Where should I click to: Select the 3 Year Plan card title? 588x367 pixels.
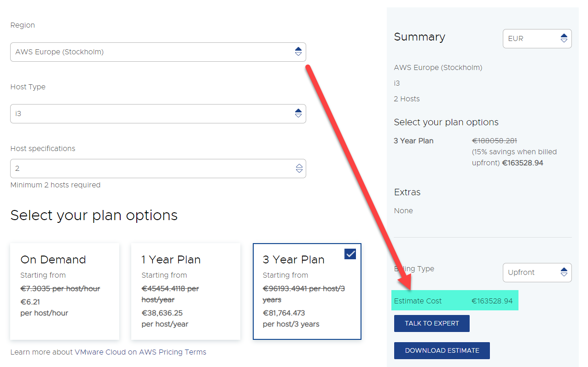point(293,260)
